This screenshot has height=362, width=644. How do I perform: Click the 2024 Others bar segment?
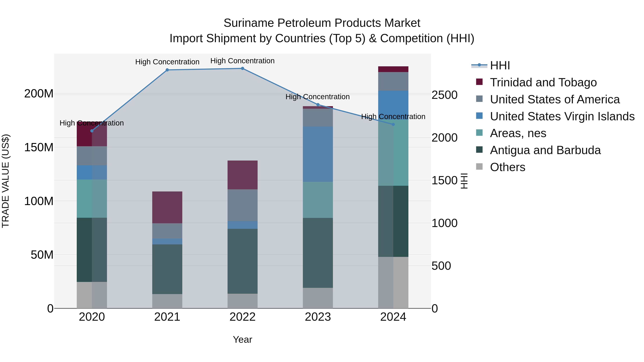click(x=393, y=283)
